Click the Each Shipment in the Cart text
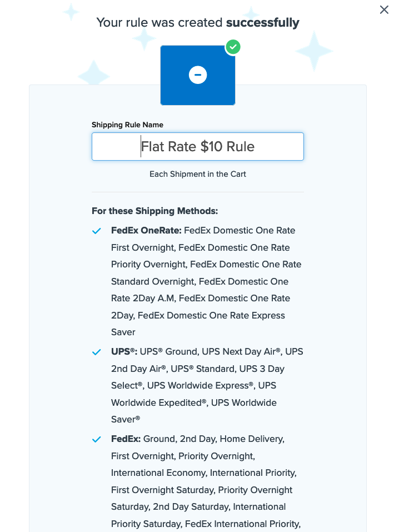Image resolution: width=394 pixels, height=532 pixels. coord(198,174)
